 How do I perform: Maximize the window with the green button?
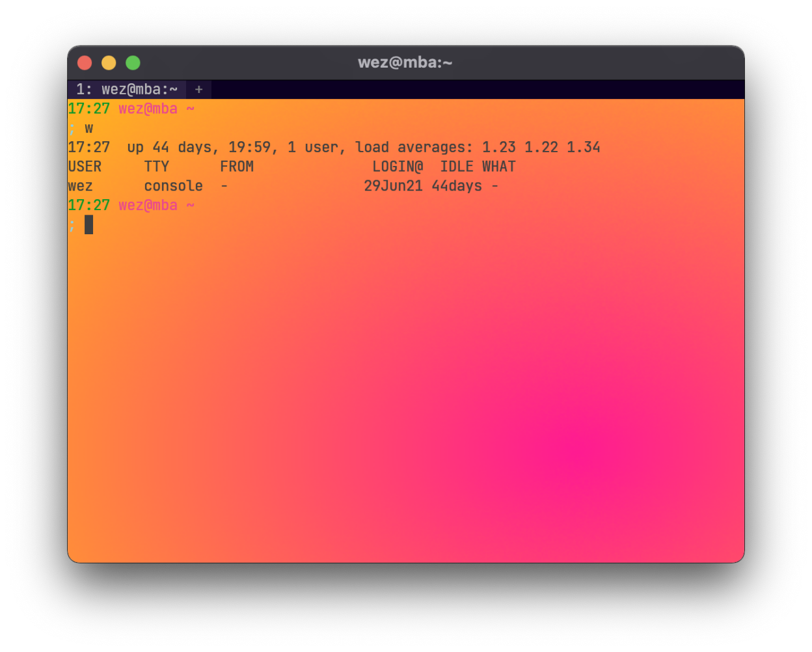[x=133, y=63]
